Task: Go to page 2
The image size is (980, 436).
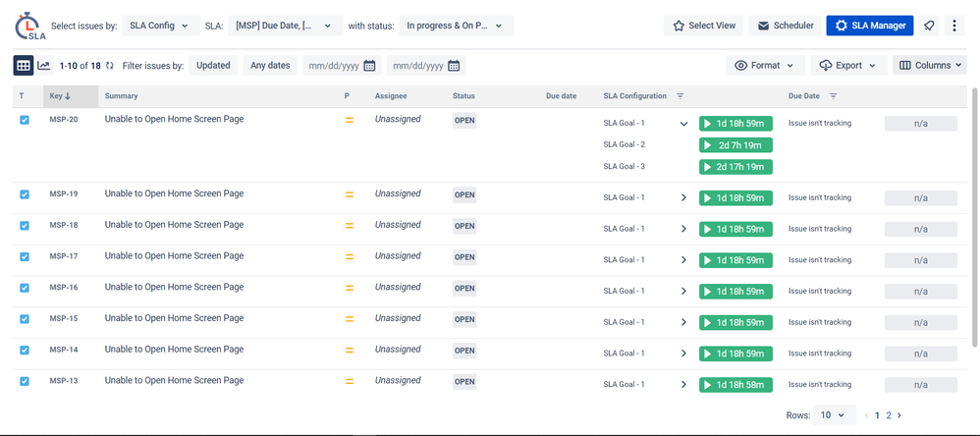Action: [889, 414]
